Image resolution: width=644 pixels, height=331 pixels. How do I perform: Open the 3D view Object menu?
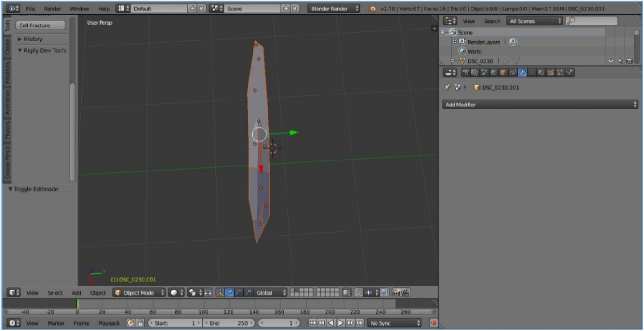click(98, 293)
